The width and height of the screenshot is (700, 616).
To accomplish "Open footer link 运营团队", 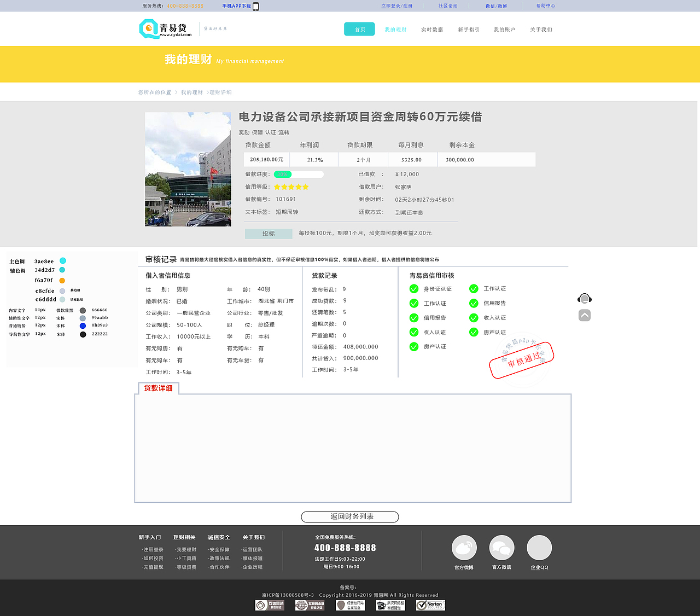I will point(252,550).
